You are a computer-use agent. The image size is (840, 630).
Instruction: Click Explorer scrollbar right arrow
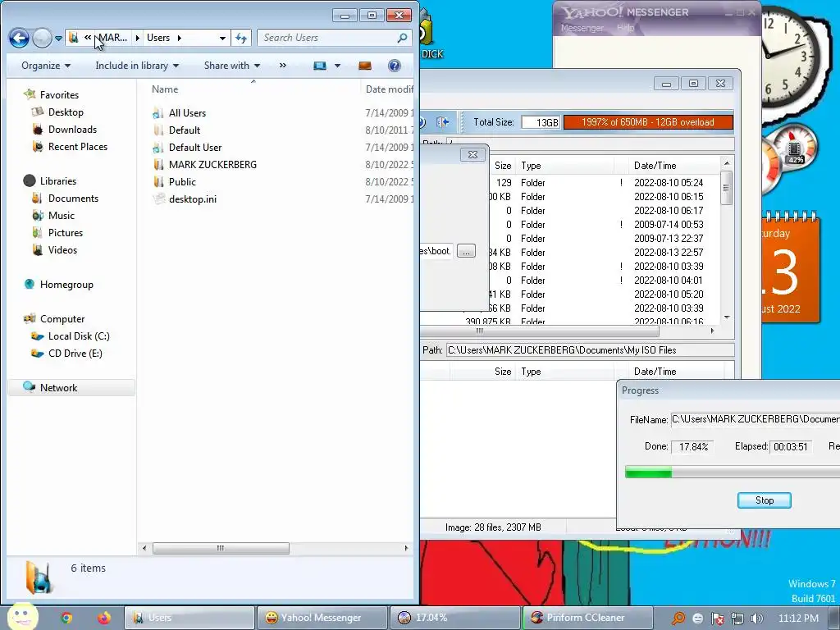pyautogui.click(x=406, y=548)
